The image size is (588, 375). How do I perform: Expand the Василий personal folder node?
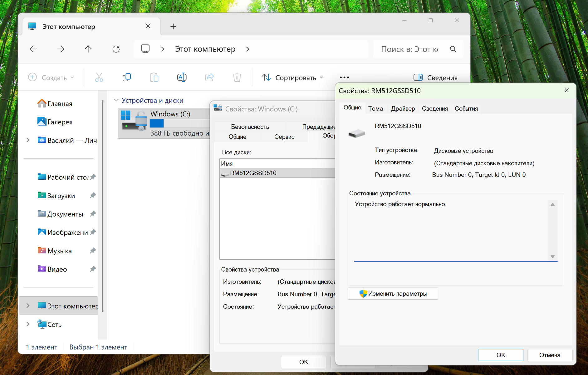[x=28, y=140]
